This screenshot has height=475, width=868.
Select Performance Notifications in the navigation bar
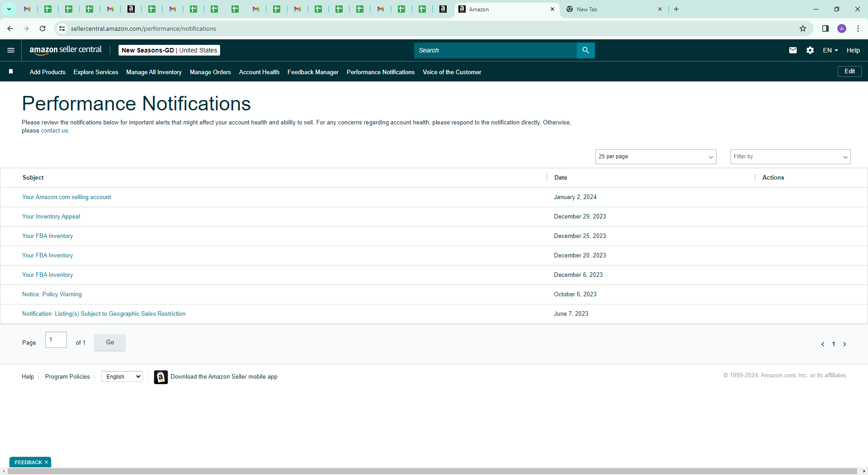point(381,72)
